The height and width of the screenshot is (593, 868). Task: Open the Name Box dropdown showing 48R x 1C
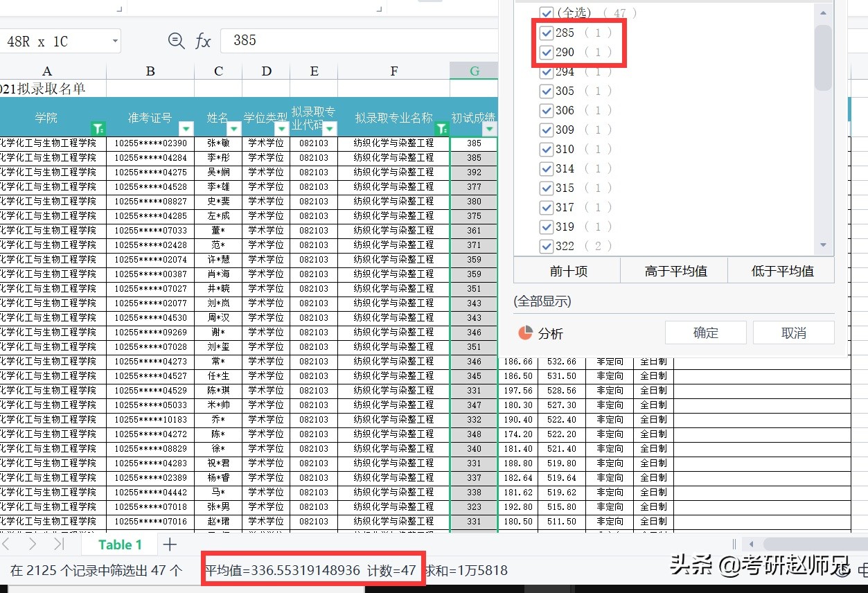[x=115, y=41]
